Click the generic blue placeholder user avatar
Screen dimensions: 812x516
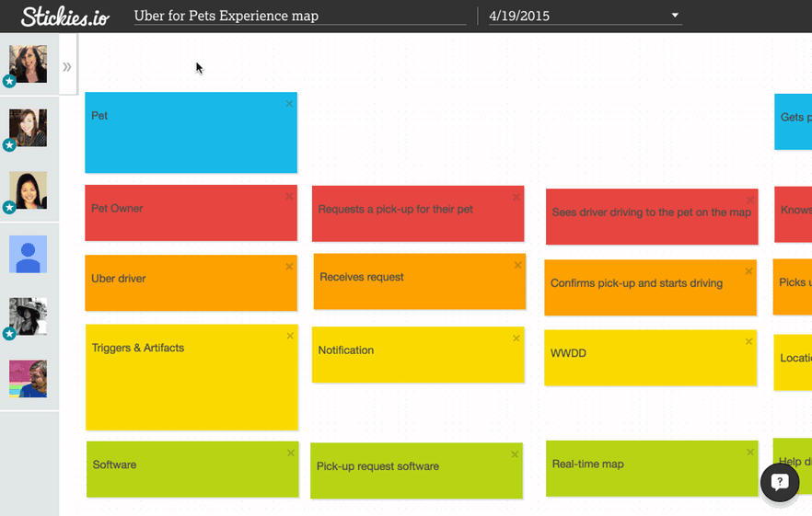(28, 254)
